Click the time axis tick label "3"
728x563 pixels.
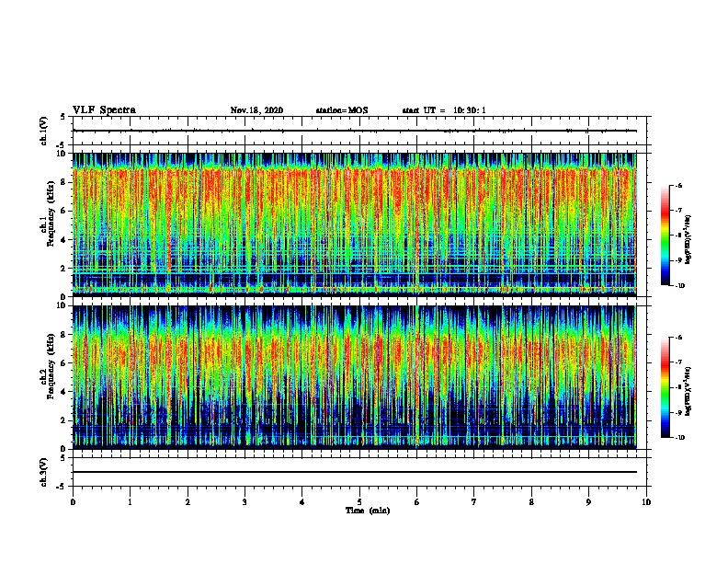(x=245, y=502)
